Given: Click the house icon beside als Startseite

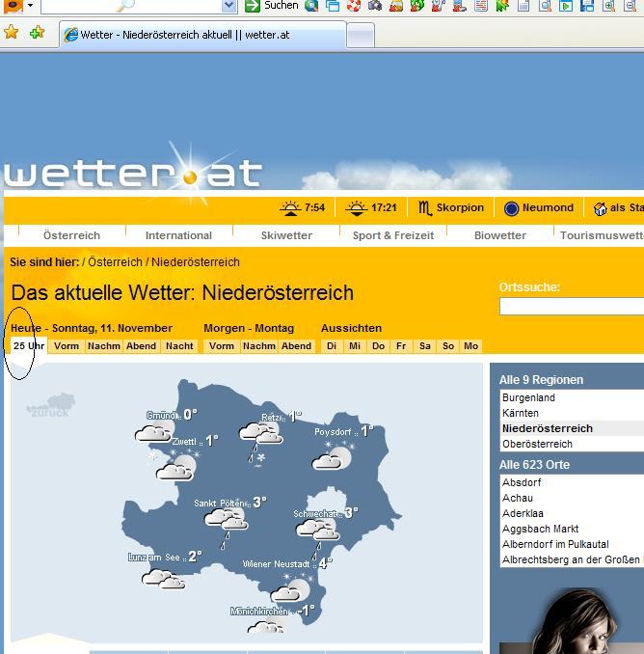Looking at the screenshot, I should [x=601, y=208].
